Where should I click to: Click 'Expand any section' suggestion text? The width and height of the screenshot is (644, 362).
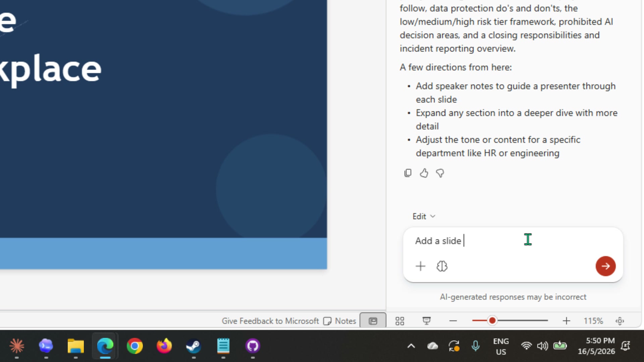point(517,119)
